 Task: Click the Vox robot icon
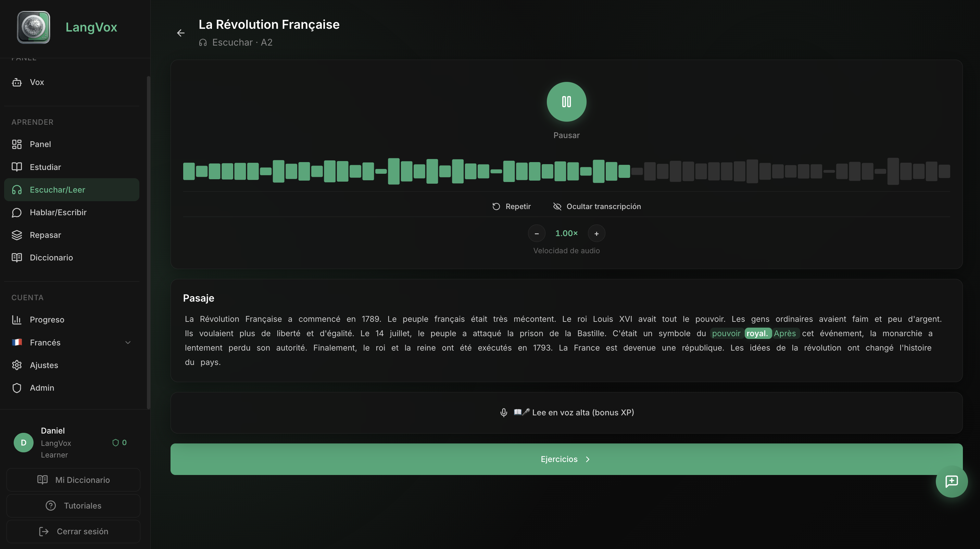17,82
